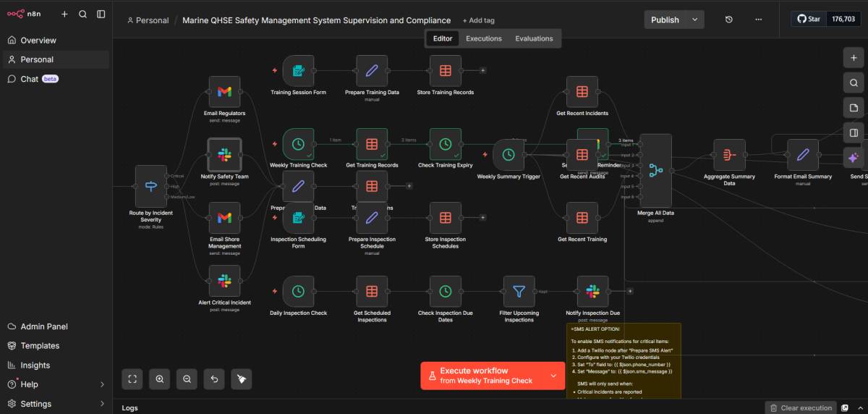Collapse the left sidebar with the panel icon
The height and width of the screenshot is (414, 868).
coord(101,14)
